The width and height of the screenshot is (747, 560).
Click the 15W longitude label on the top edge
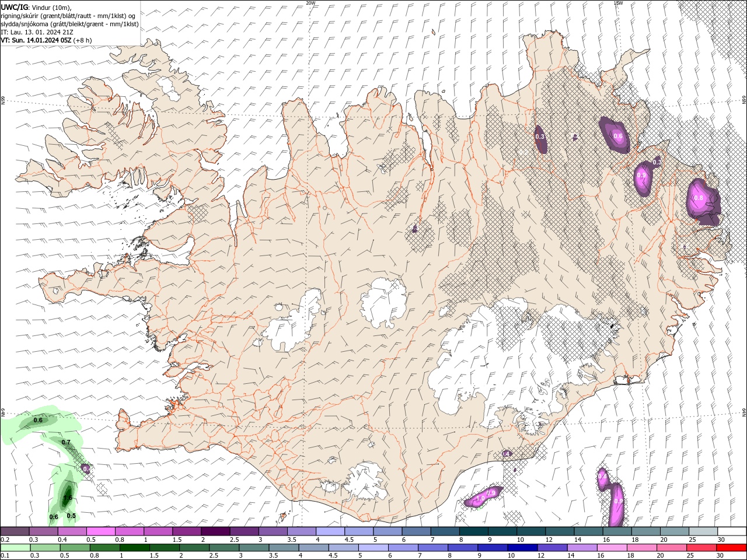[x=618, y=3]
